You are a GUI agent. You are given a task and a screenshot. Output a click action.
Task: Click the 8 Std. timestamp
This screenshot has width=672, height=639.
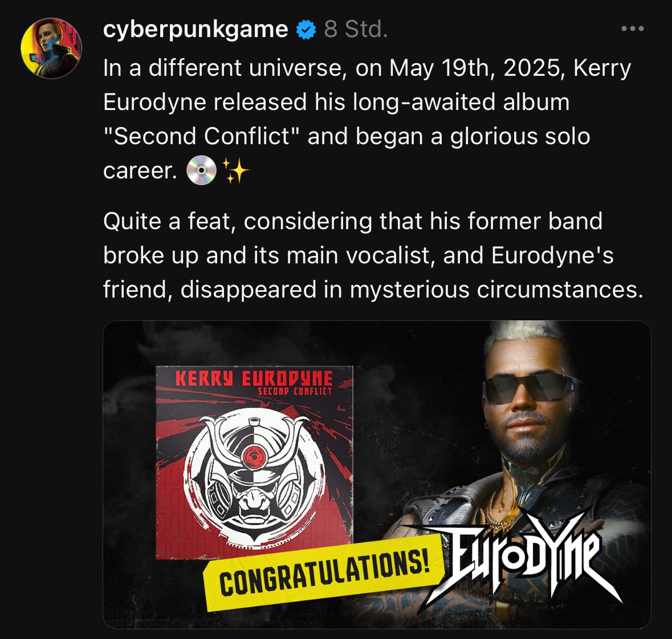(x=356, y=30)
